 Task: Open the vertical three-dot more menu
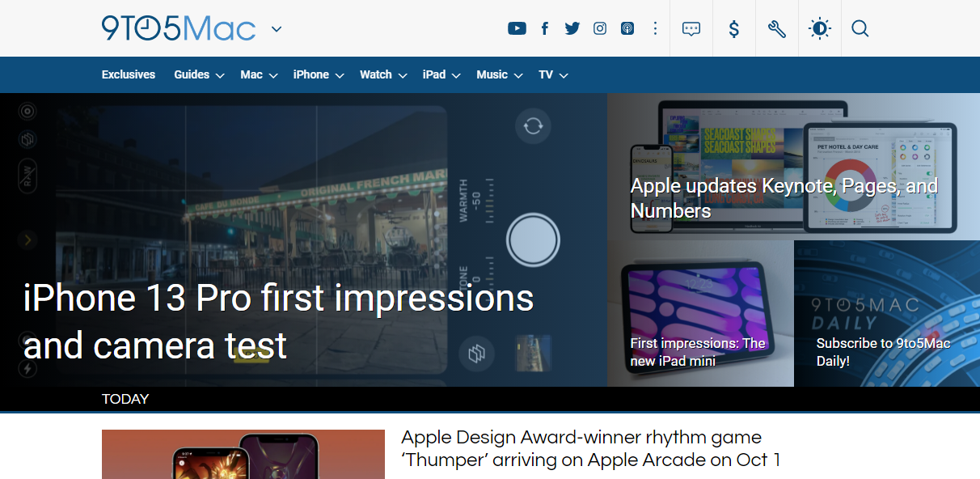(x=655, y=29)
